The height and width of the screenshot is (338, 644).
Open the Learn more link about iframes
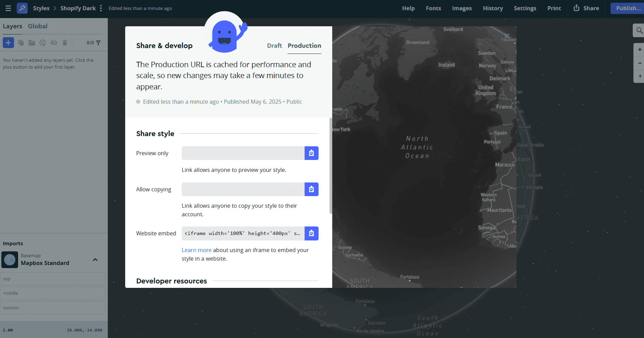point(196,250)
